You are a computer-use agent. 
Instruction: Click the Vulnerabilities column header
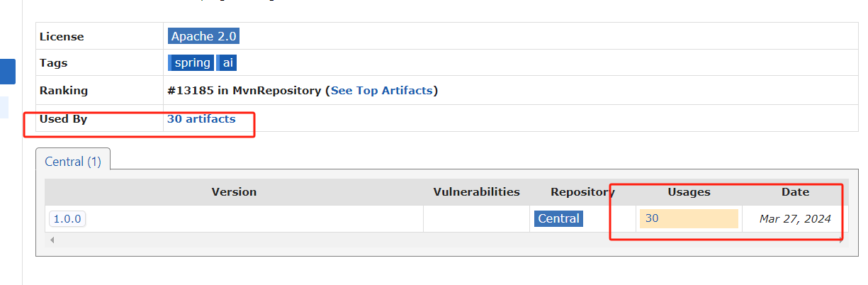pos(476,192)
